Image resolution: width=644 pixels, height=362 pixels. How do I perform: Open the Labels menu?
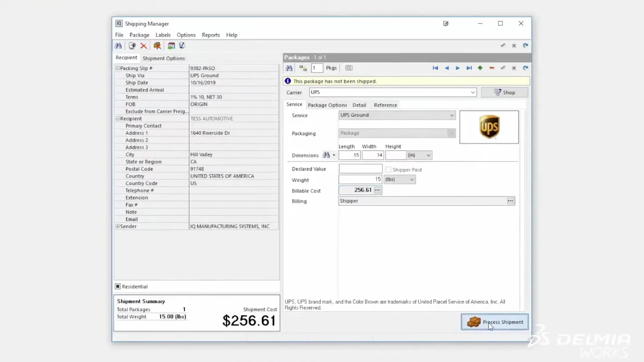click(163, 35)
